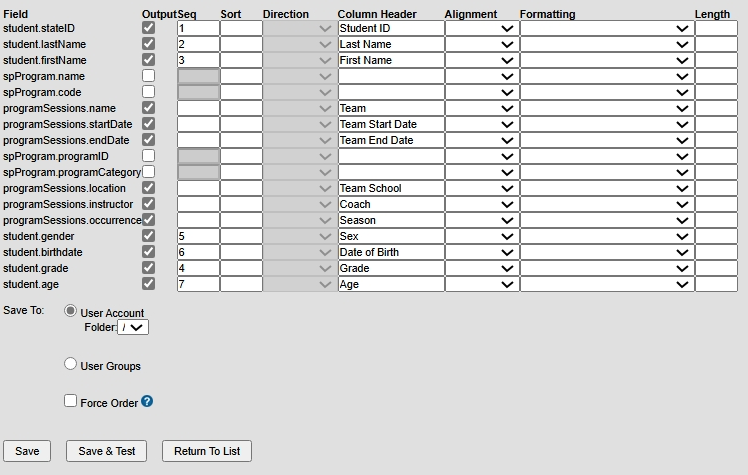Open Alignment dropdown for Coach row

482,205
